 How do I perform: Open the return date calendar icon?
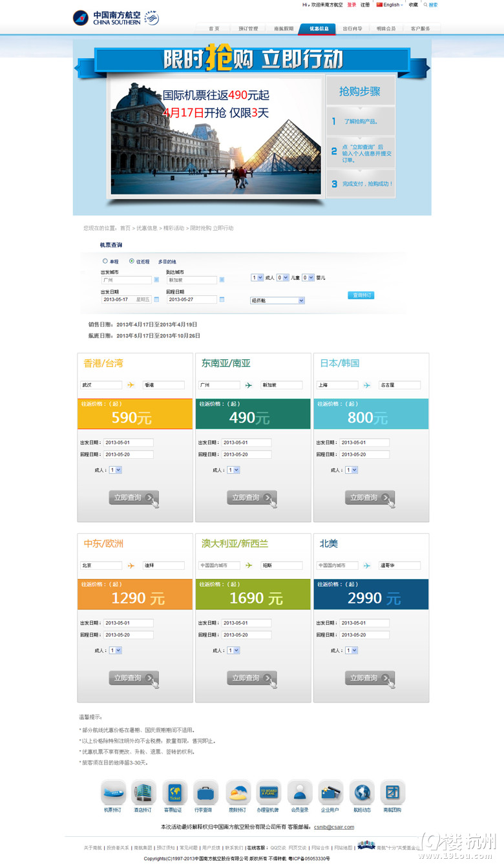pyautogui.click(x=222, y=299)
